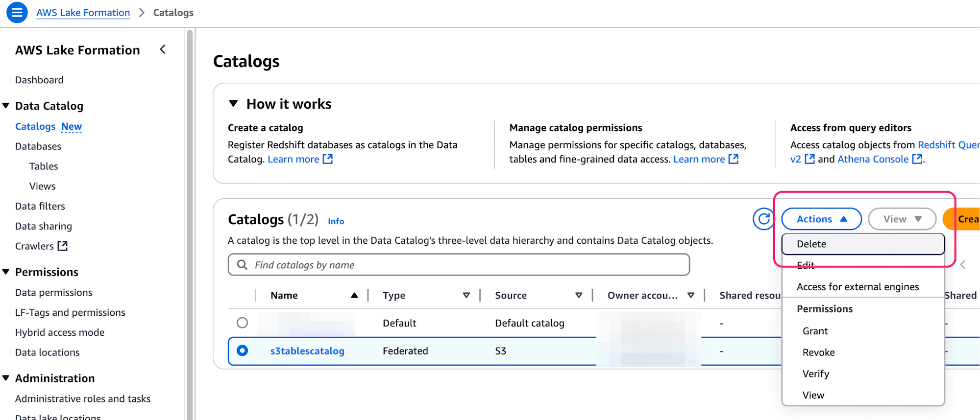Open LF-Tags and permissions
The height and width of the screenshot is (420, 980).
[70, 312]
